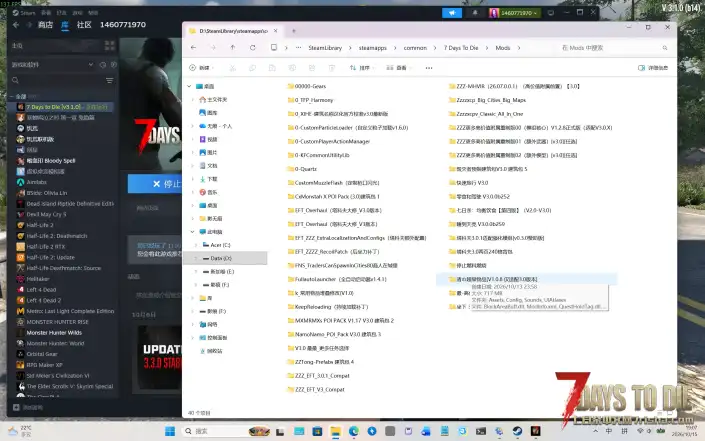Collapse the This PC tree node
The image size is (705, 441).
pos(192,232)
